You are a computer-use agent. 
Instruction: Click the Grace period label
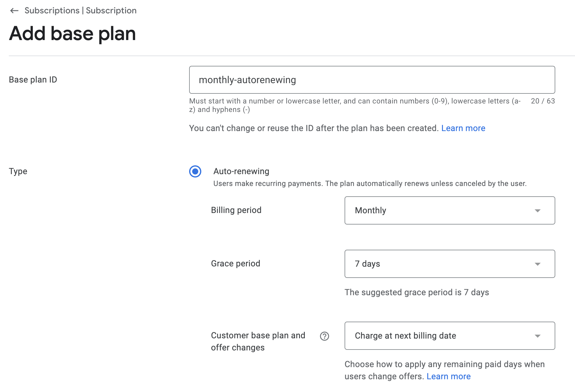[x=235, y=264]
